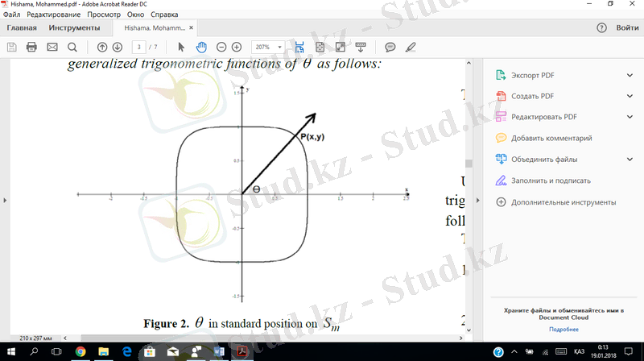Open the Find text magnifier icon
The width and height of the screenshot is (644, 361).
coord(72,48)
